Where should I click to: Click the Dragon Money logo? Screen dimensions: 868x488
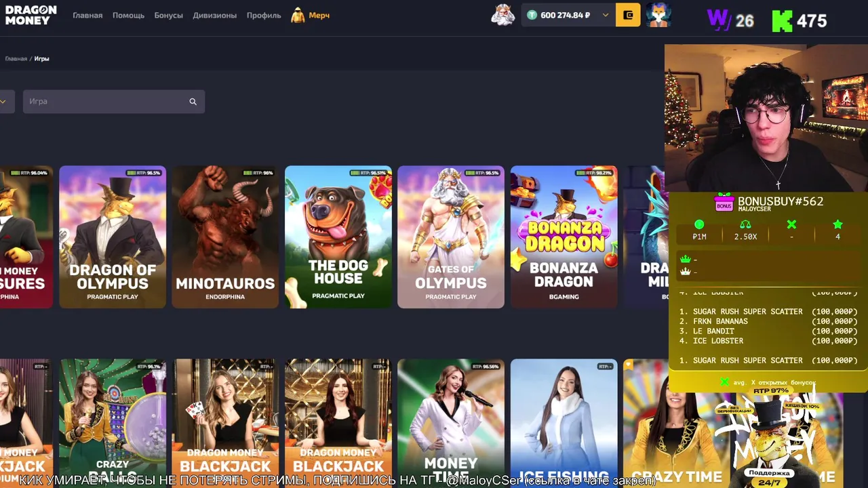[x=31, y=15]
